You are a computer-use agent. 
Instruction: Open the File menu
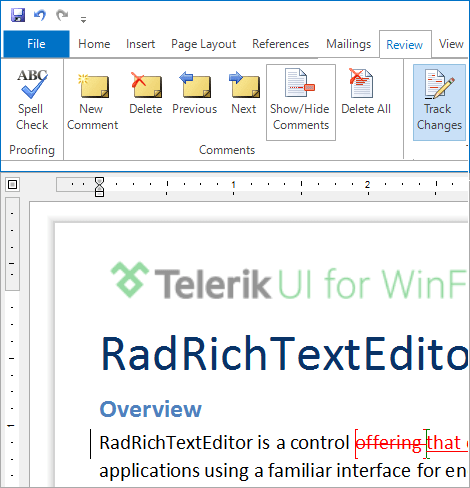[36, 44]
